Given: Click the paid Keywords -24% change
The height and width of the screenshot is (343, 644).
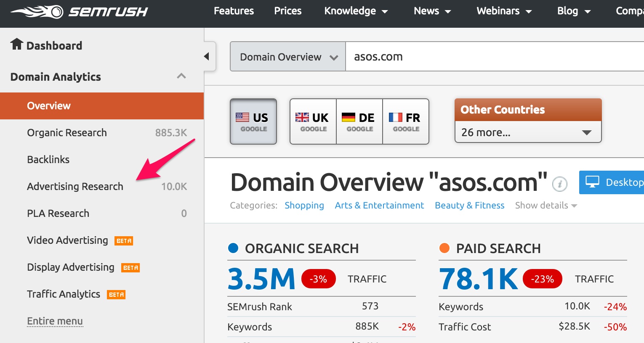Looking at the screenshot, I should [615, 307].
